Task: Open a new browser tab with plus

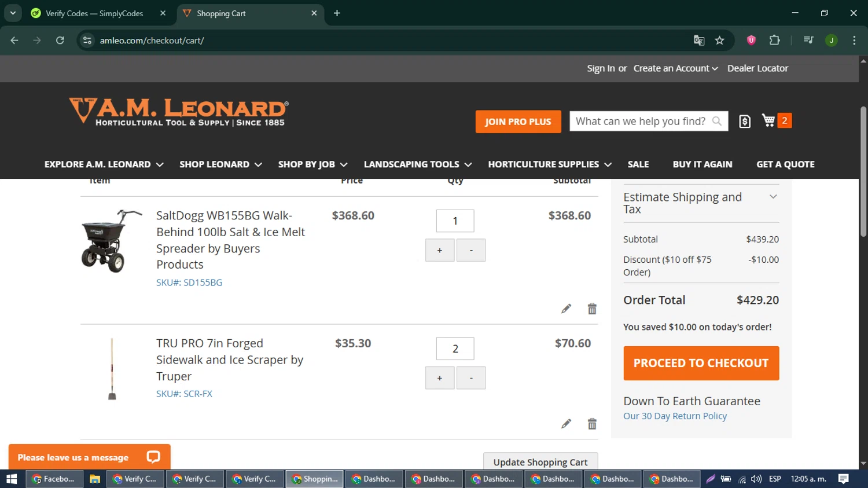Action: pos(337,13)
